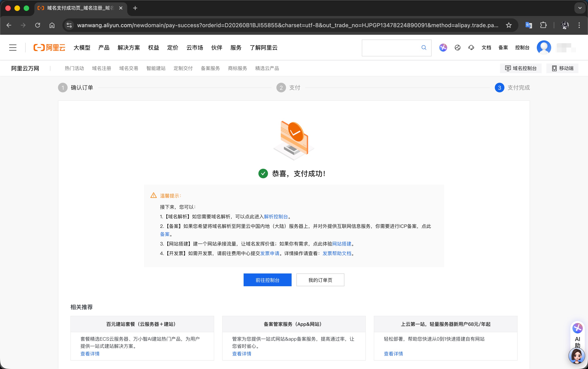Click the customer service headset icon
588x369 pixels.
tap(471, 48)
